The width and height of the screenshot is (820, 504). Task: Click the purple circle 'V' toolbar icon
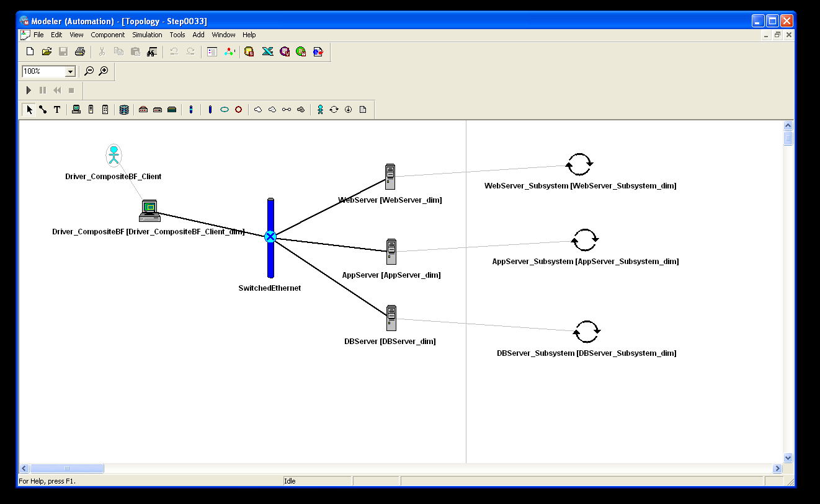coord(285,51)
